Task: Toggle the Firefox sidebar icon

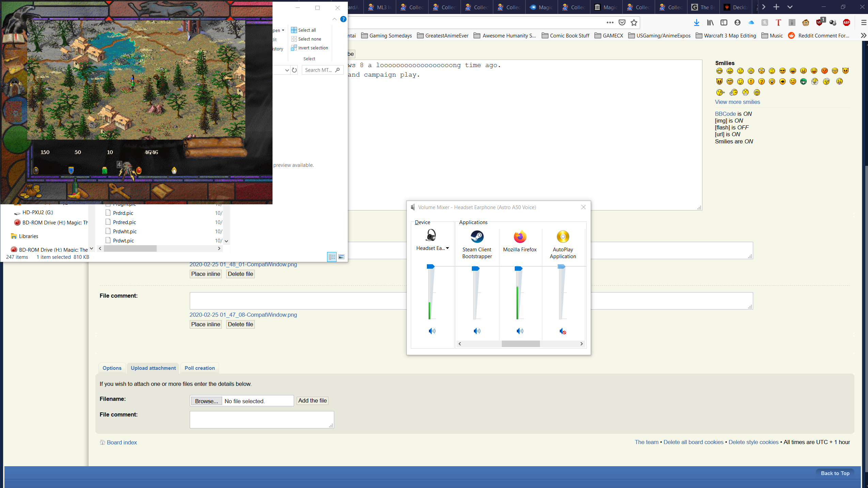Action: tap(724, 22)
